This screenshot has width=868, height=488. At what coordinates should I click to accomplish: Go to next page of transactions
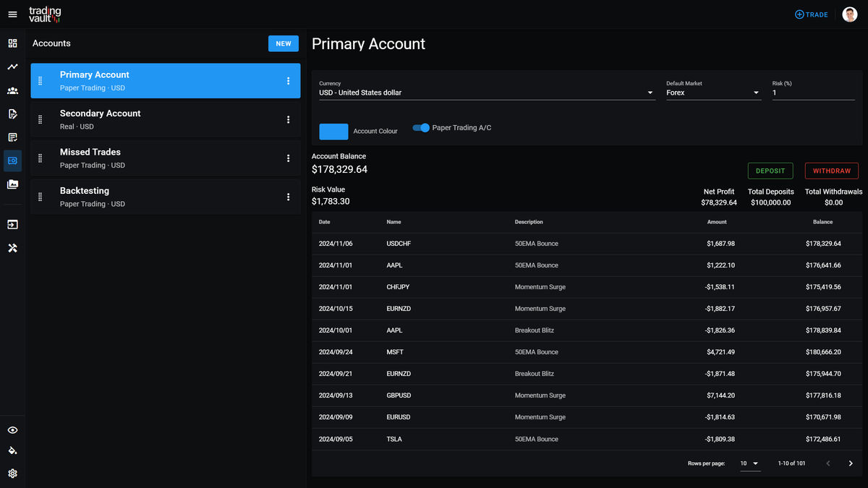click(x=851, y=463)
